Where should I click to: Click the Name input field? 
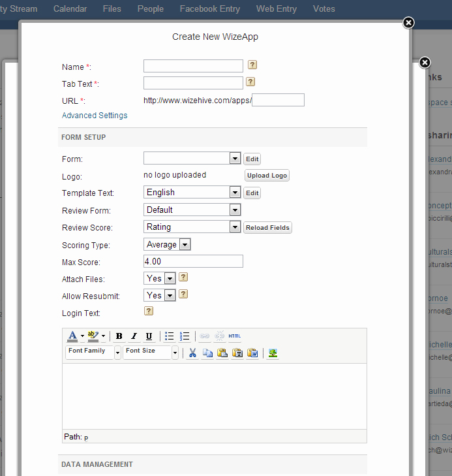click(193, 66)
